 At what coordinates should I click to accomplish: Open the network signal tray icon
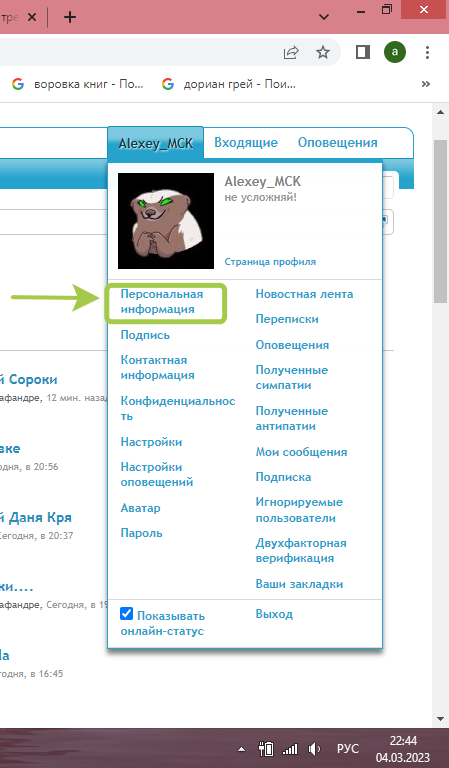(x=290, y=749)
